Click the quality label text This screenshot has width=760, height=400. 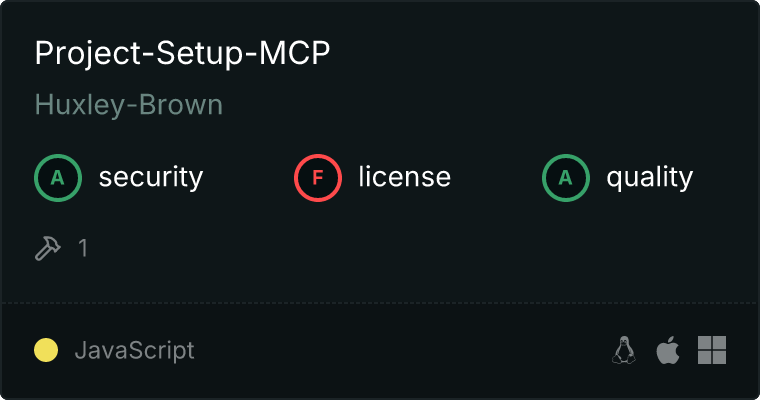click(649, 177)
